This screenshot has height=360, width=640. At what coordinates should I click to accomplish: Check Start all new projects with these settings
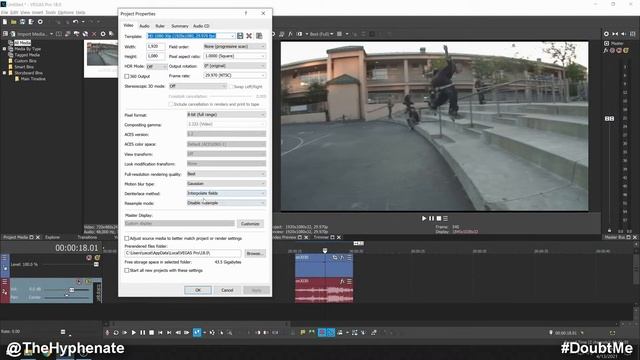[127, 271]
